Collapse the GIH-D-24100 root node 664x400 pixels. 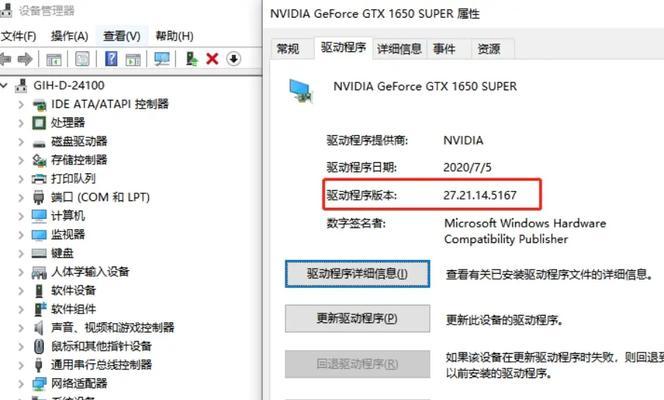coord(4,86)
